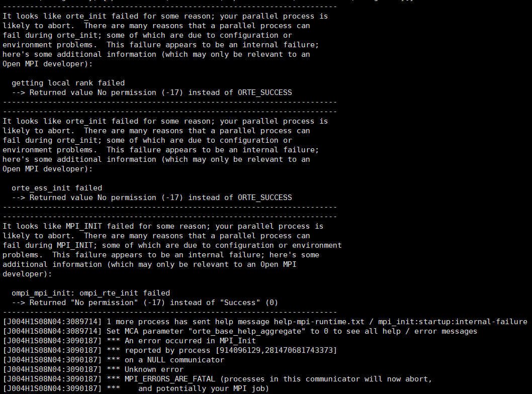Screen dimensions: 532x394
Task: Click the 'orte_ess_init failed' line
Action: (x=57, y=188)
